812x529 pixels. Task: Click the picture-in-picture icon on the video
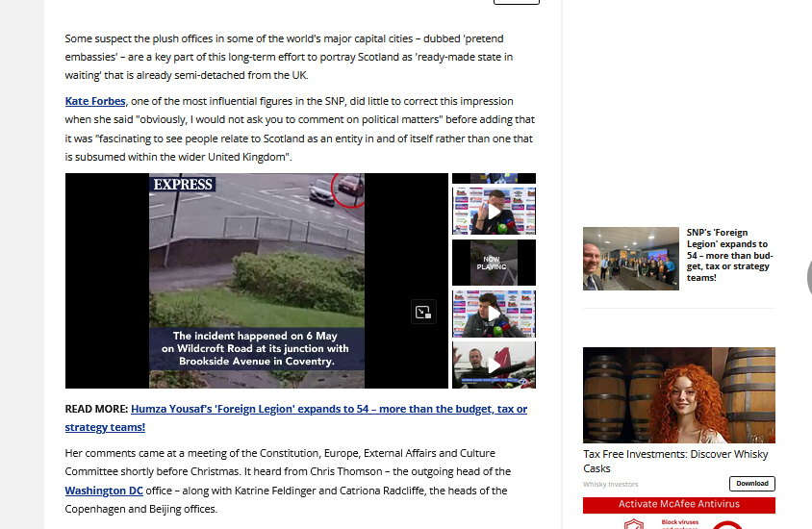[423, 313]
